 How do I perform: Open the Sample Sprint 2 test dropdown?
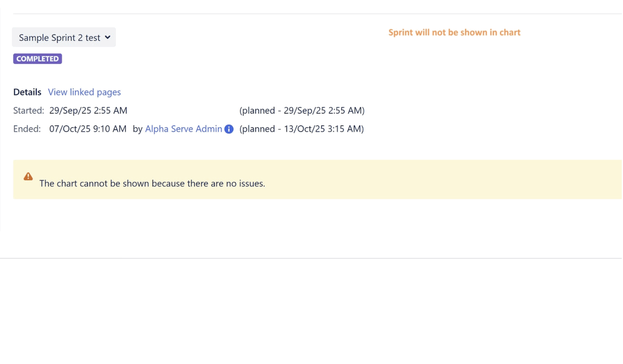(x=59, y=38)
